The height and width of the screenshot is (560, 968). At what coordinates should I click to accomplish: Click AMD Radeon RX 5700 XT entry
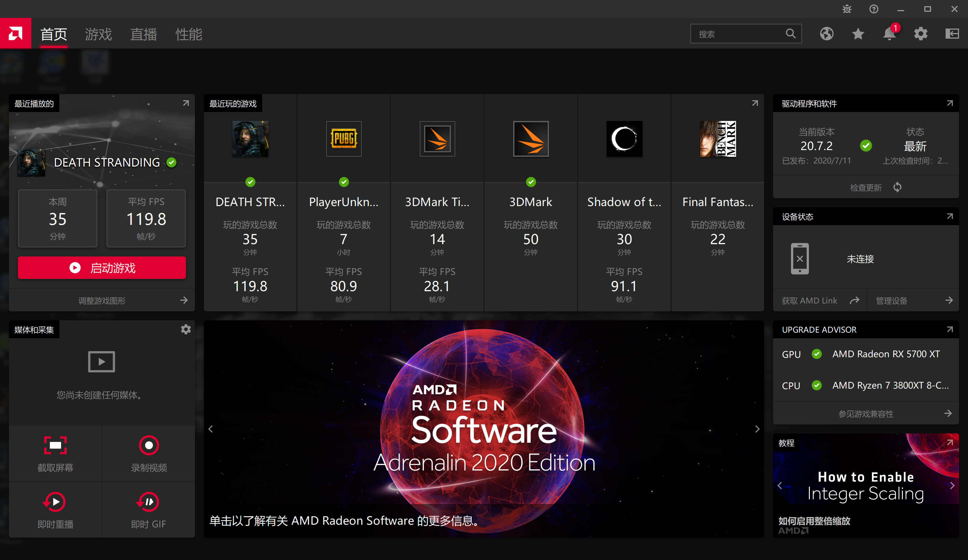(x=886, y=354)
